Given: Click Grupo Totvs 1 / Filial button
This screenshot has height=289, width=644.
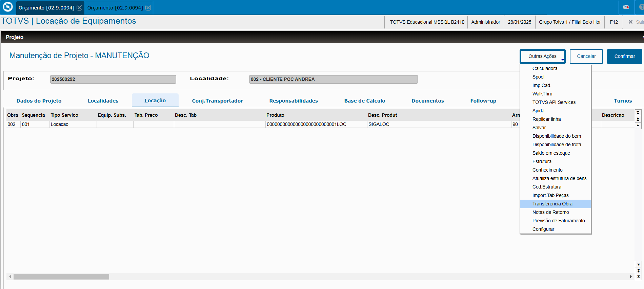Looking at the screenshot, I should click(x=570, y=22).
